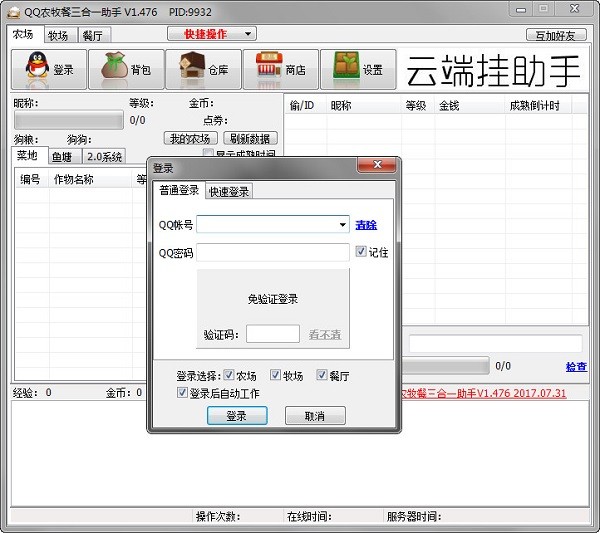600x533 pixels.
Task: Switch to the 农场 main tab
Action: click(23, 34)
